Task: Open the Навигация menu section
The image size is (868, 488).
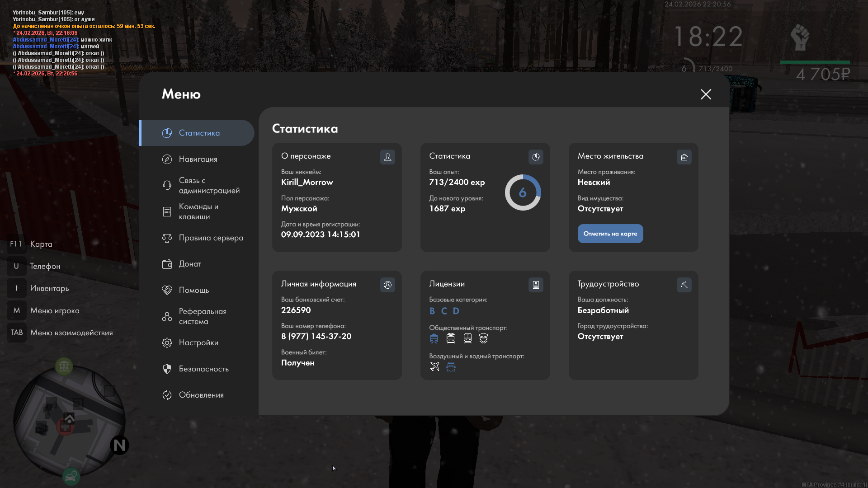Action: [x=198, y=159]
